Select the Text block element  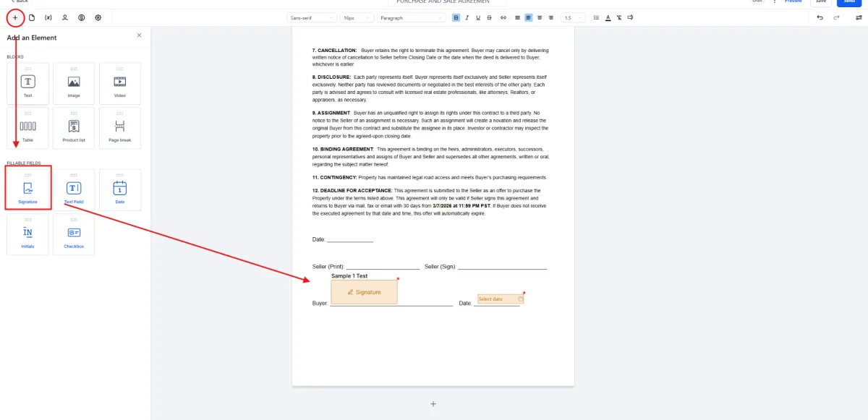click(x=28, y=83)
